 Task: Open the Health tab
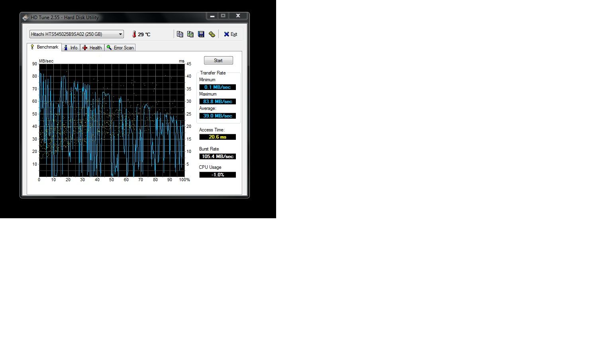click(x=92, y=48)
